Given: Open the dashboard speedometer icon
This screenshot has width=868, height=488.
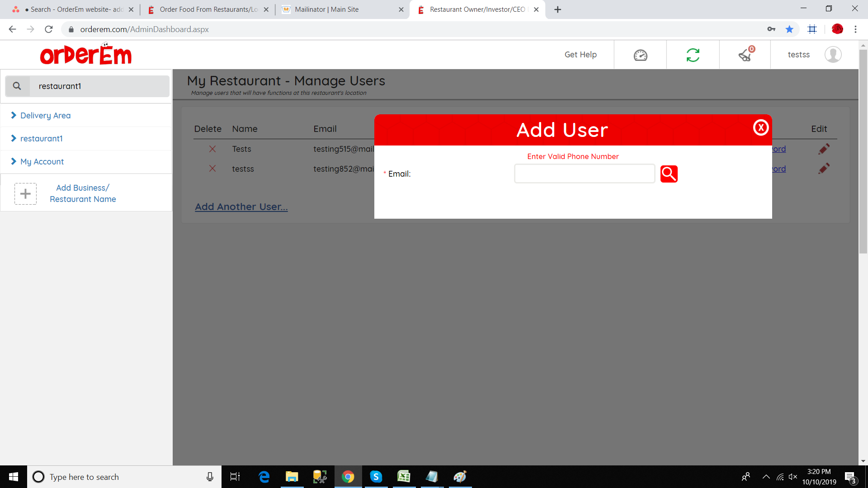Looking at the screenshot, I should point(640,55).
